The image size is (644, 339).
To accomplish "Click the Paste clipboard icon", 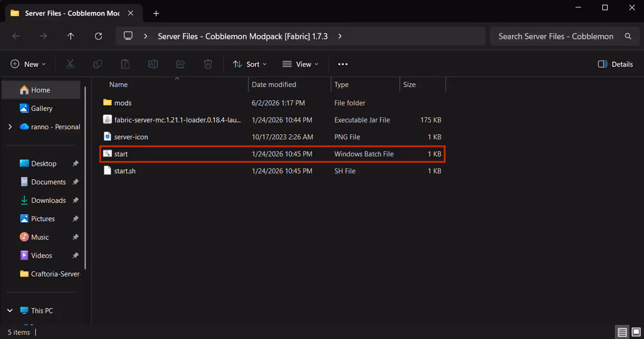I will [x=126, y=64].
